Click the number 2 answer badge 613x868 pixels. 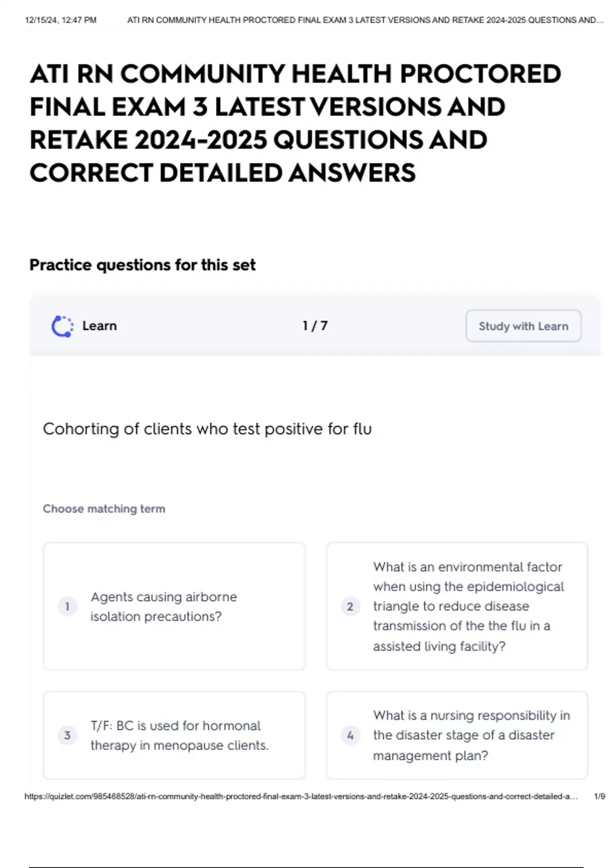coord(350,607)
